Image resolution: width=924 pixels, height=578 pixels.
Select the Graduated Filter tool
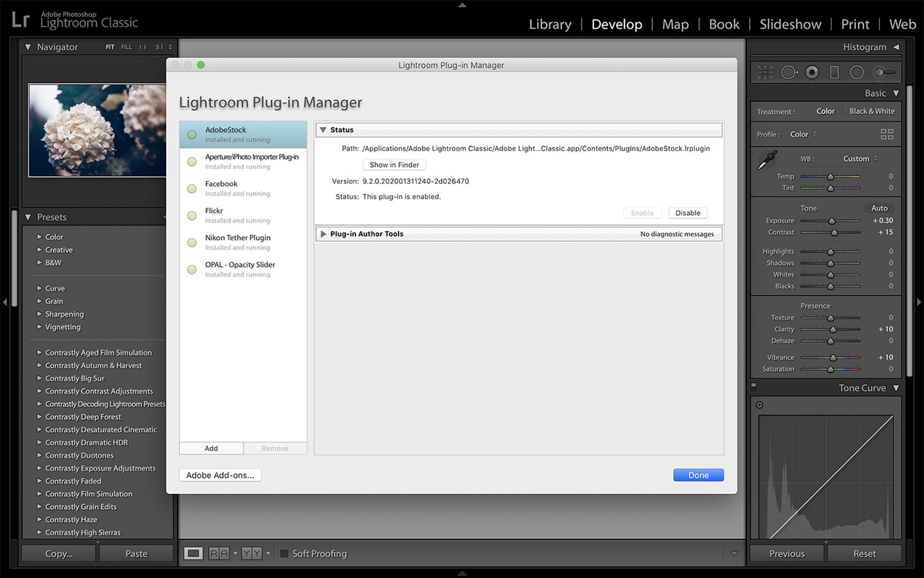click(x=834, y=73)
